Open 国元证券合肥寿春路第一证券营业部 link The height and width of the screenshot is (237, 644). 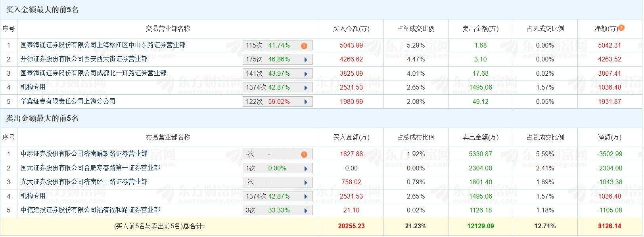pyautogui.click(x=90, y=168)
